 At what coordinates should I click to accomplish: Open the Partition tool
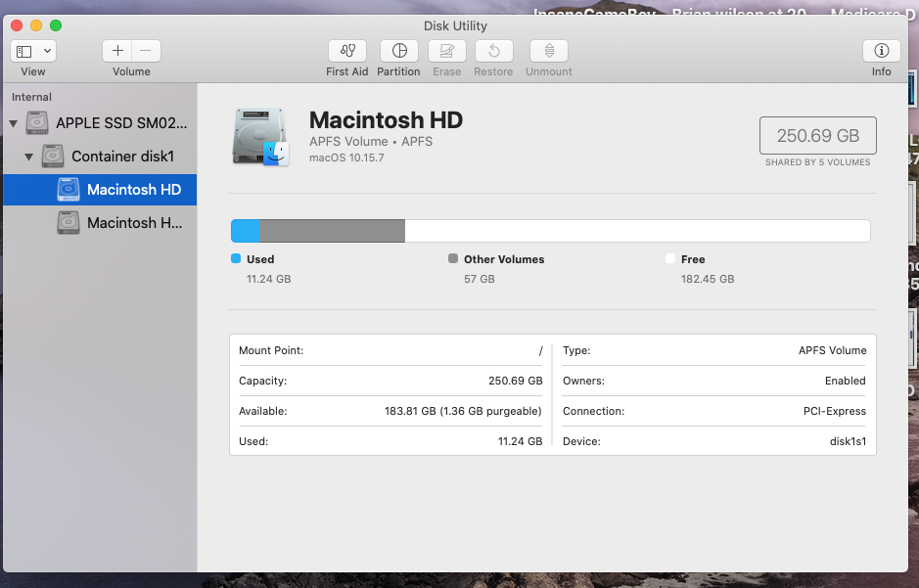399,51
